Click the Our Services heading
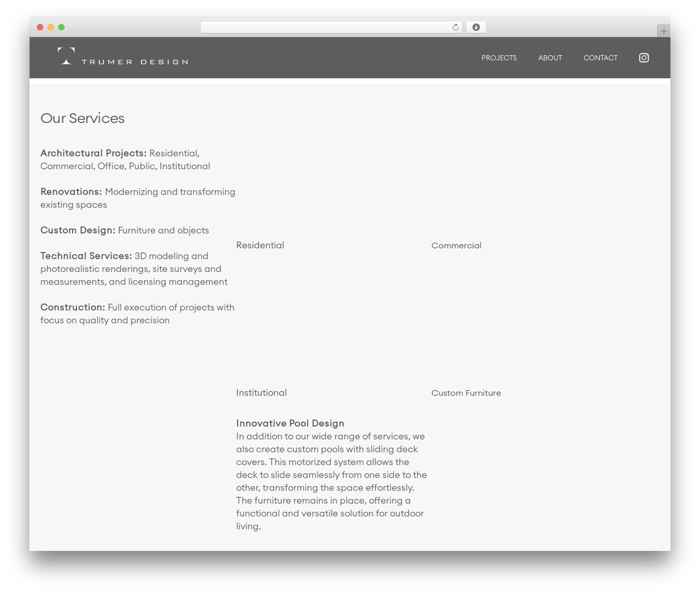Viewport: 700px width, 593px height. coord(83,118)
